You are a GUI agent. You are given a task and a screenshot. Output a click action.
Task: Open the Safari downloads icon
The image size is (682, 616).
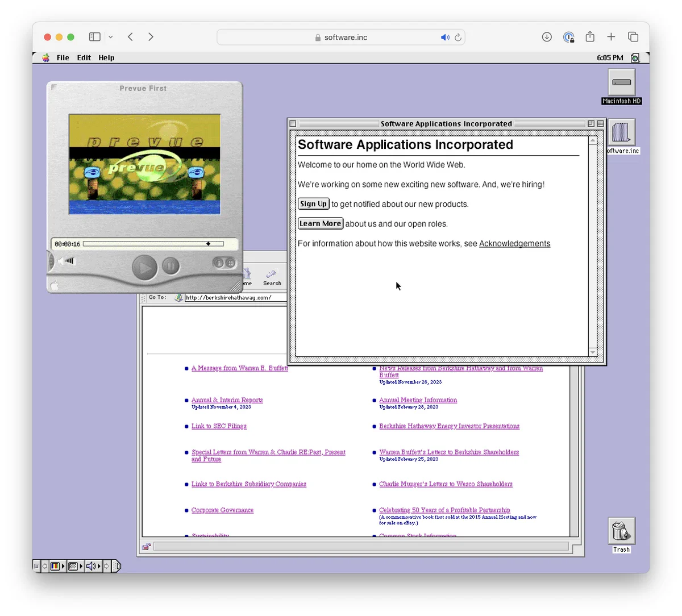tap(547, 37)
